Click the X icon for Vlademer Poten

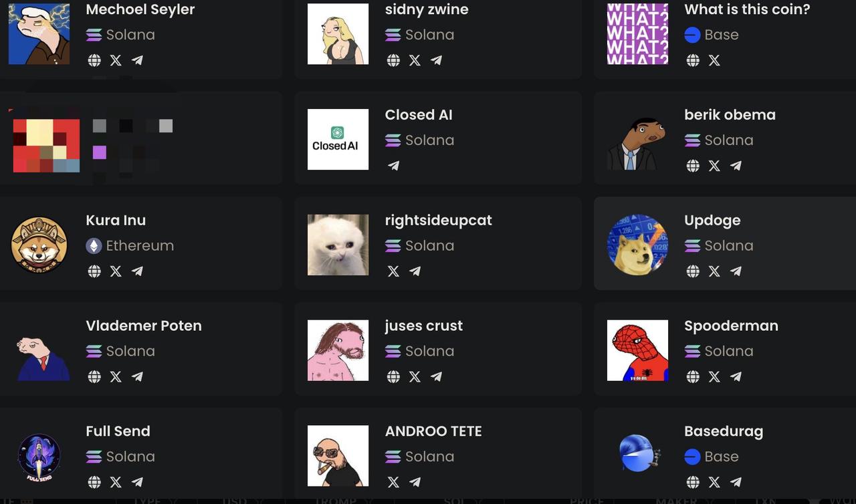[x=116, y=377]
